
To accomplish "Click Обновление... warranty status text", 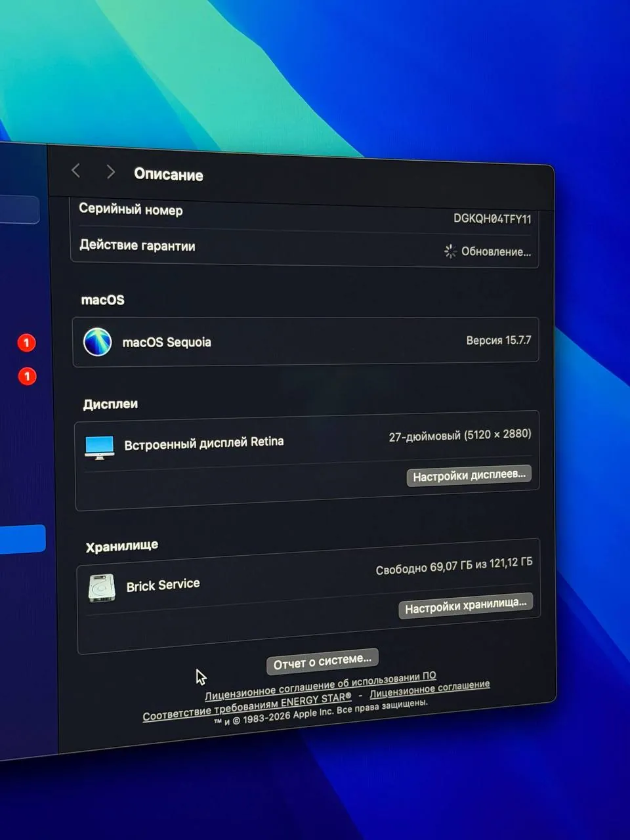I will click(496, 251).
